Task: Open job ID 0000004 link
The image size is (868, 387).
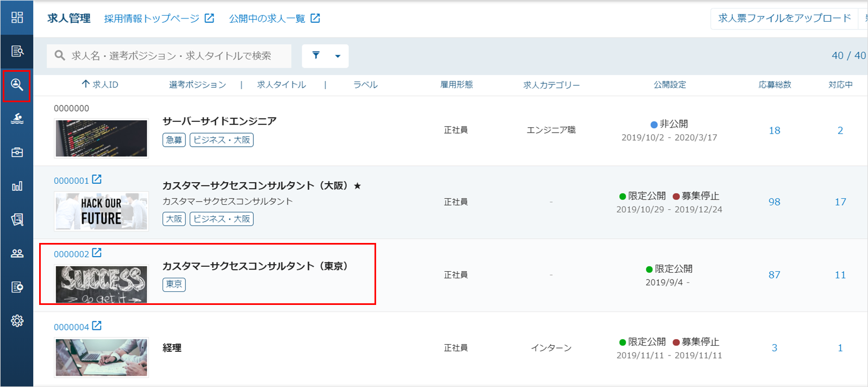Action: 71,327
